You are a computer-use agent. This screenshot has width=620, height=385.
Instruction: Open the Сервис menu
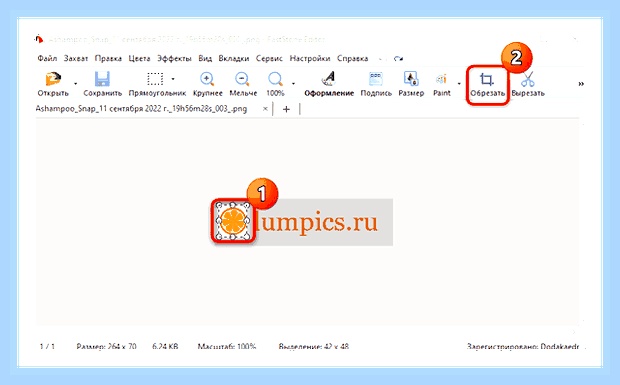pos(269,59)
